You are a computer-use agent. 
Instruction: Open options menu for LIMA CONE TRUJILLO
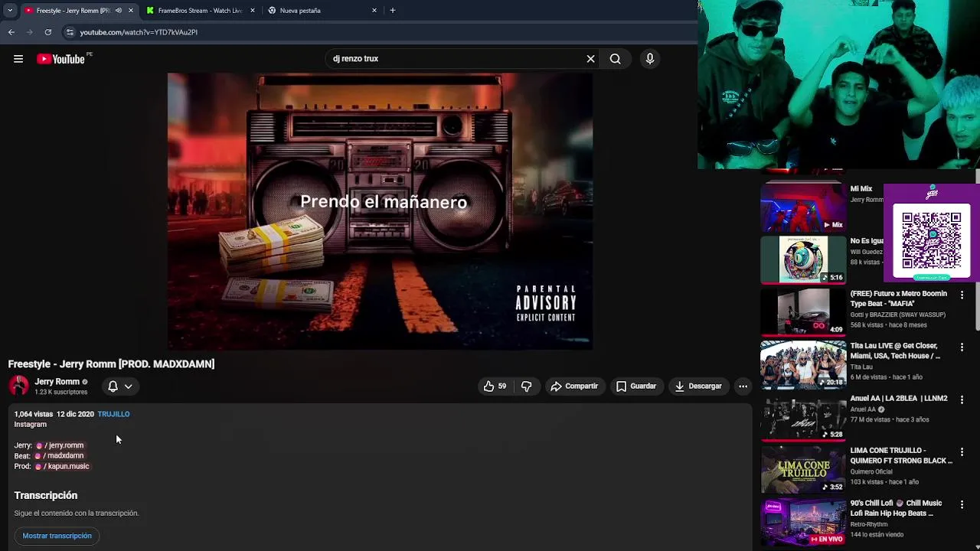(962, 452)
